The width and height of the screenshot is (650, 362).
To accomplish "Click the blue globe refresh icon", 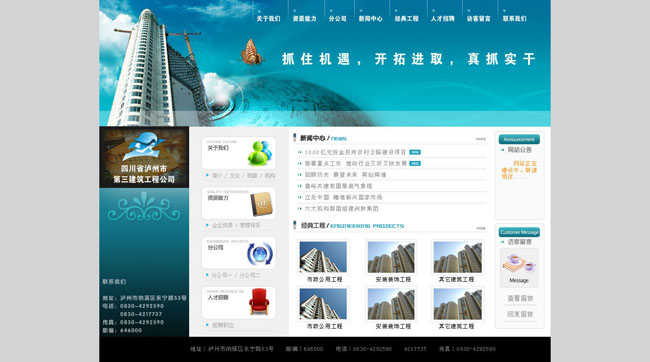I will [x=260, y=254].
